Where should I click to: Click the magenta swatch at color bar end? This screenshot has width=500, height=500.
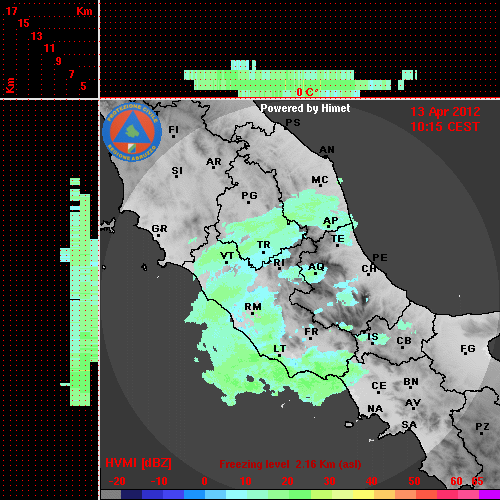point(489,495)
